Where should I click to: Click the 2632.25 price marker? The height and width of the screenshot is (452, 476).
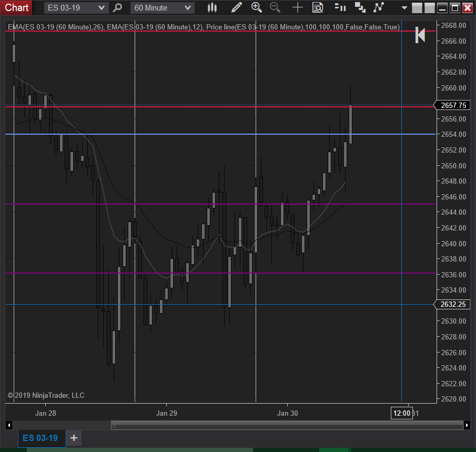coord(452,304)
